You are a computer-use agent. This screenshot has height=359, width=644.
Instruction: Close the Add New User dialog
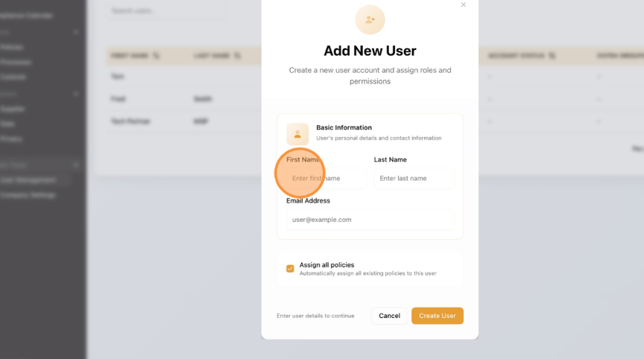click(463, 5)
